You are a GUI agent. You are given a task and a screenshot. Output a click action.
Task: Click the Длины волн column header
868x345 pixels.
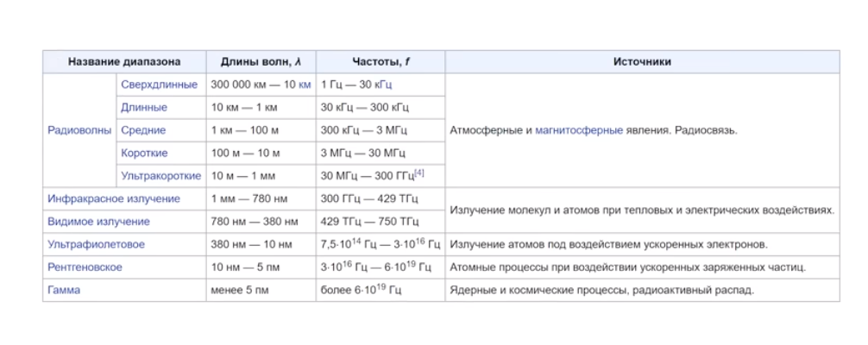[261, 62]
